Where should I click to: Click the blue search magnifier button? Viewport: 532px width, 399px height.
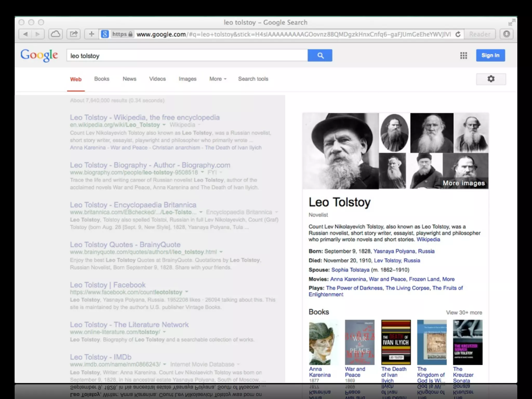click(320, 55)
